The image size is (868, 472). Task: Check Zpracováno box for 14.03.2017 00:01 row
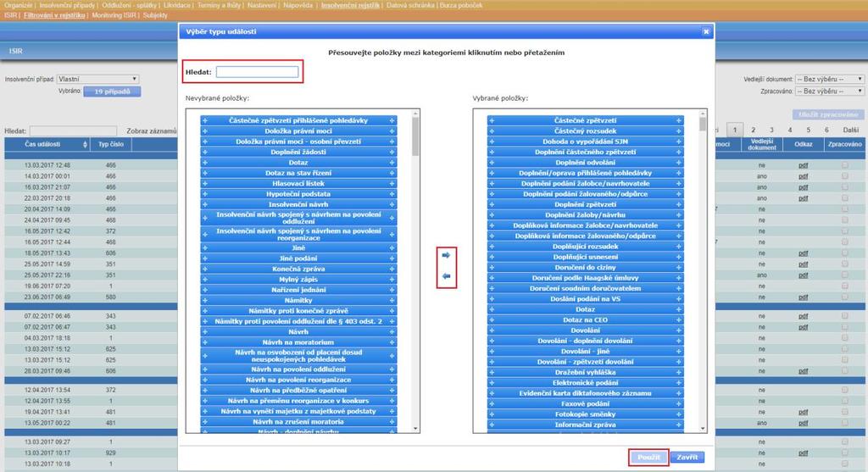[845, 176]
